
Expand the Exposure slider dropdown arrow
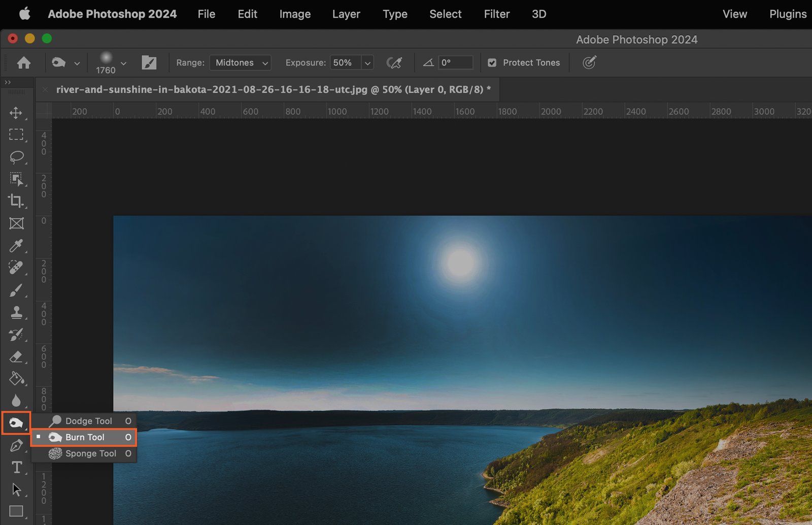click(x=367, y=63)
